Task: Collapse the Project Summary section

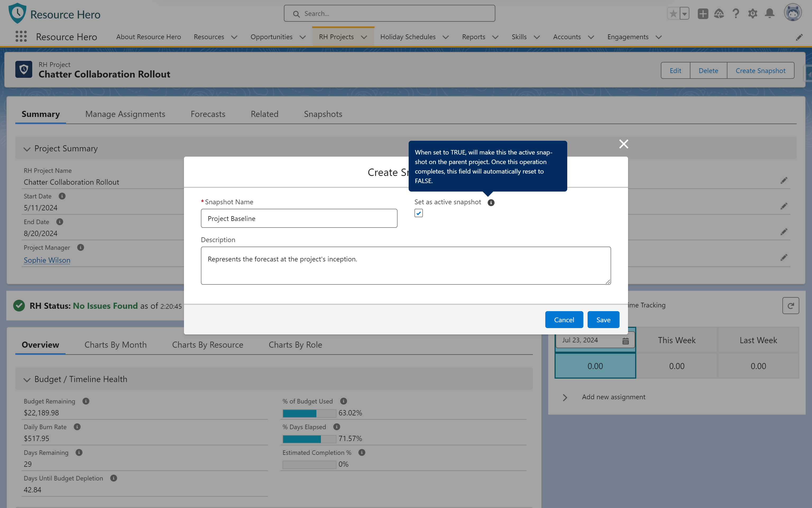Action: pyautogui.click(x=27, y=149)
